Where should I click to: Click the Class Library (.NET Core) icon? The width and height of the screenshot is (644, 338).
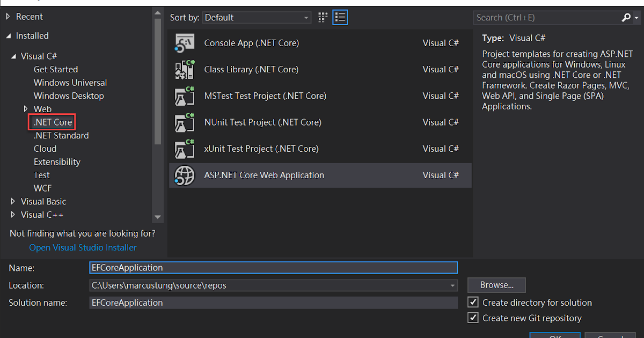pyautogui.click(x=185, y=70)
